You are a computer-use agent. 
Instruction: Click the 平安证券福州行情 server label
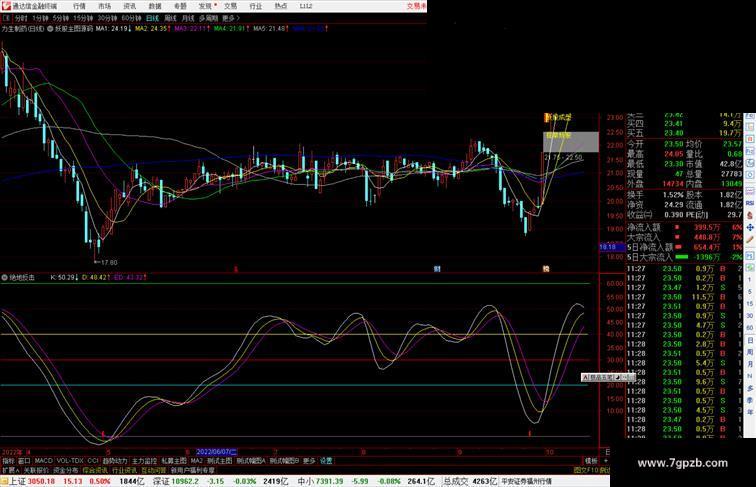tap(526, 481)
